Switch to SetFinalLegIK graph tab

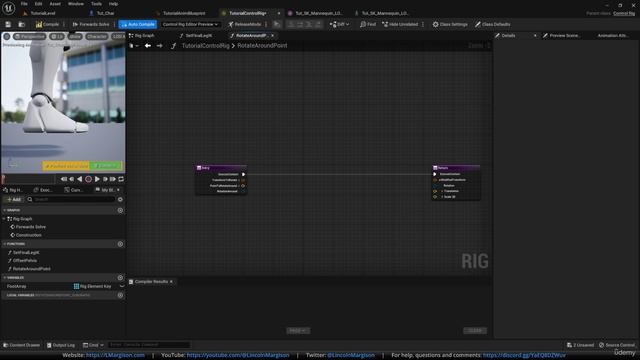pos(196,36)
